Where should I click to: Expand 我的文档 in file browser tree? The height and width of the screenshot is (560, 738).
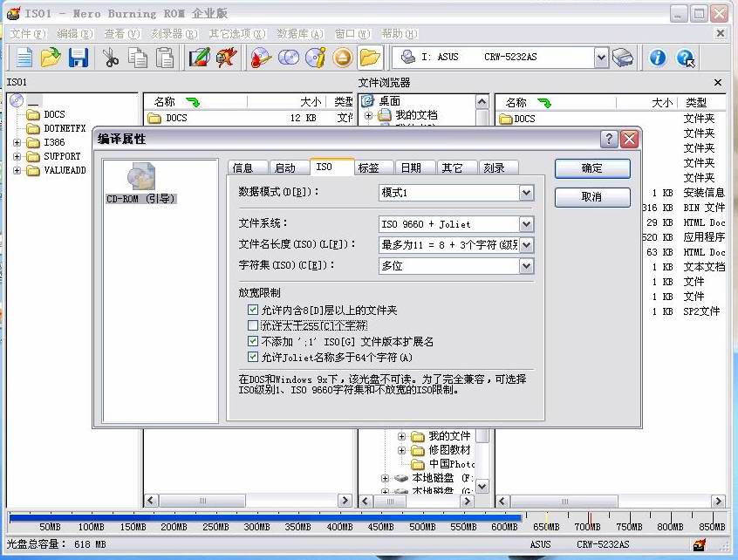coord(368,115)
